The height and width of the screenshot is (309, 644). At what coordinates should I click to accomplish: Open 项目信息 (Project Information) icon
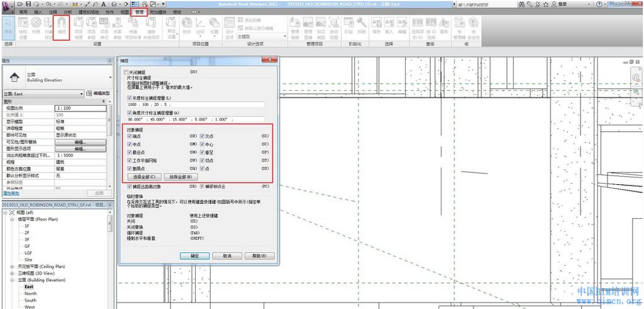78,27
